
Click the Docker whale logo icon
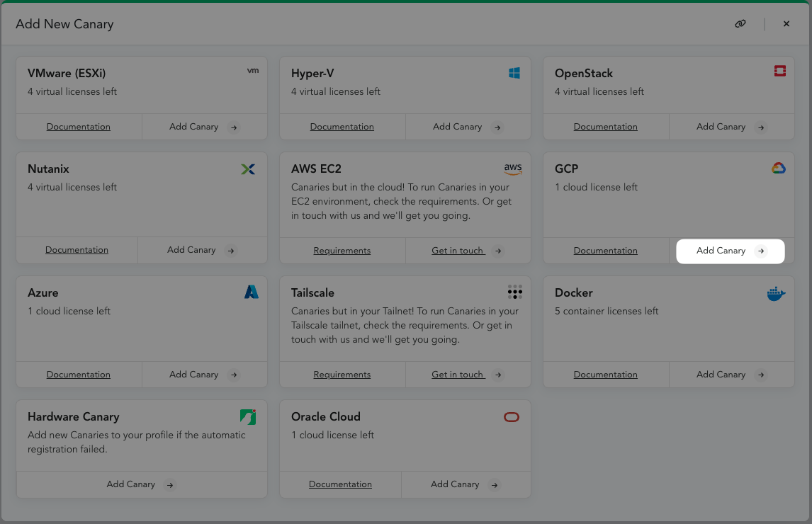777,294
